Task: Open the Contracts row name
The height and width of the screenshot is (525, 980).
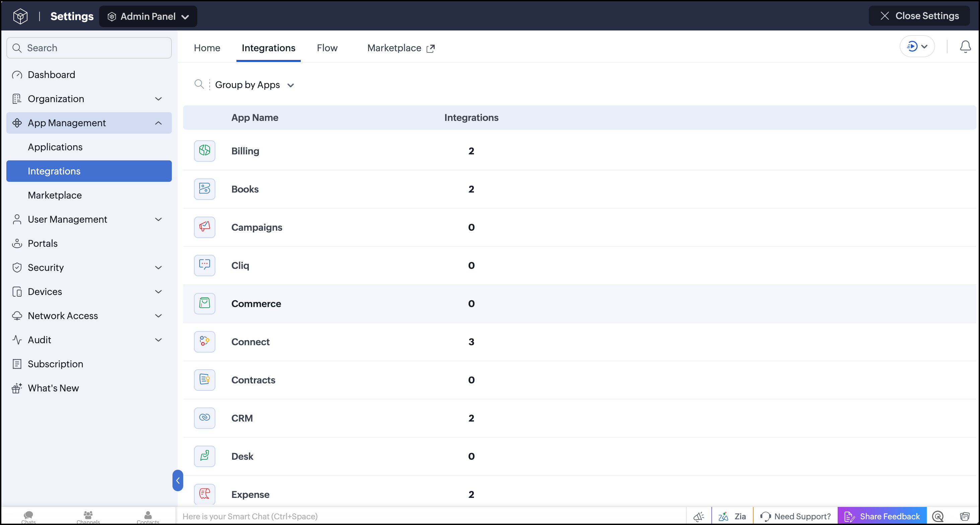Action: [x=253, y=380]
